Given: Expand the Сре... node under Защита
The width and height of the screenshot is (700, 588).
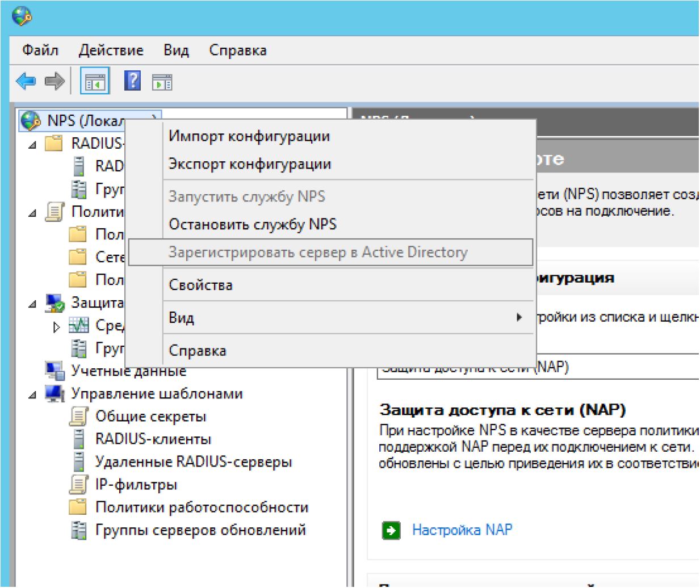Looking at the screenshot, I should coord(56,327).
